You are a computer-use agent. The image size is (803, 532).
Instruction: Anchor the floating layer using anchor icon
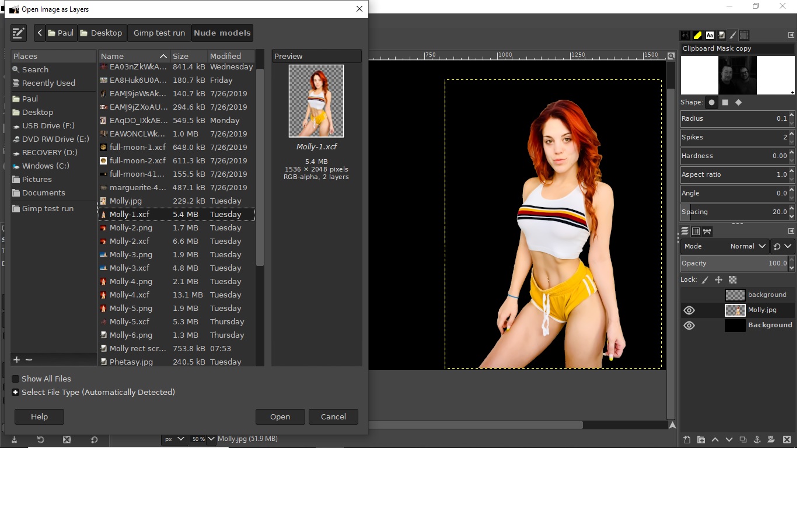pos(757,440)
